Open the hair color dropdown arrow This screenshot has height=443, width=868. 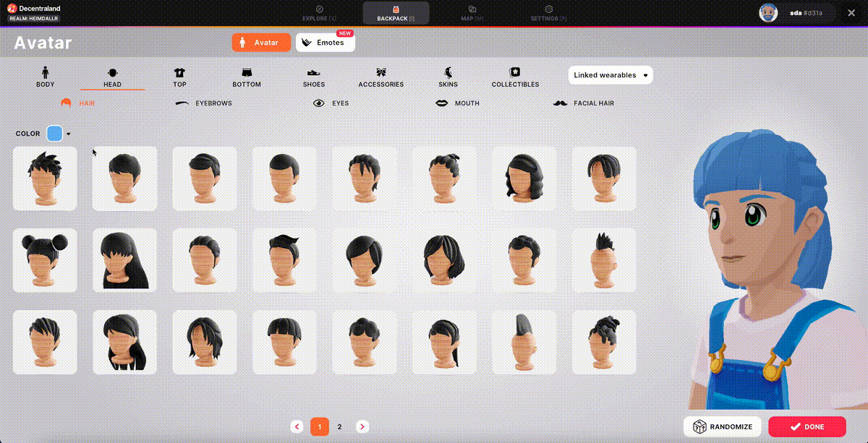(x=69, y=134)
